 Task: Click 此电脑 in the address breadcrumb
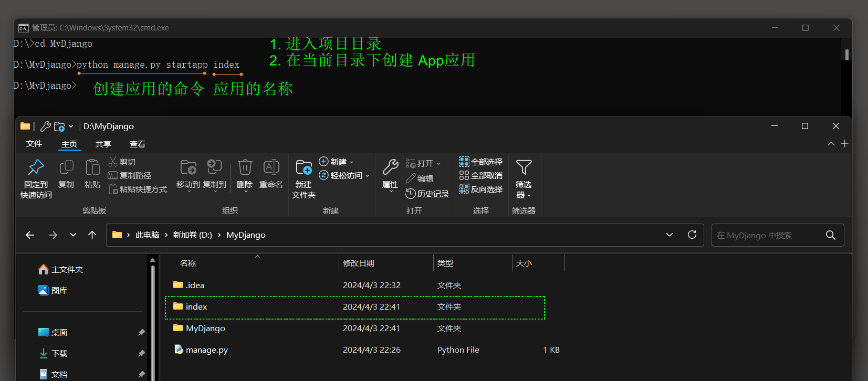[x=147, y=235]
